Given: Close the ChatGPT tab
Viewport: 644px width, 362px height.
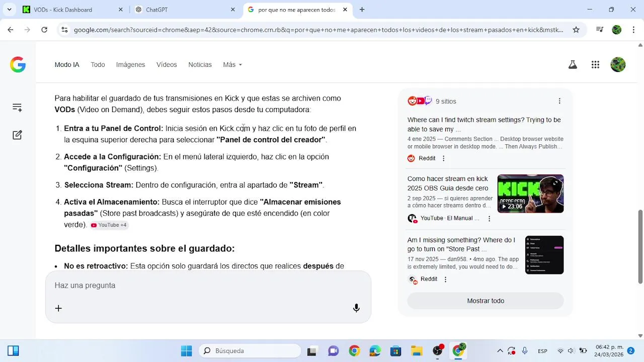Looking at the screenshot, I should pyautogui.click(x=233, y=10).
